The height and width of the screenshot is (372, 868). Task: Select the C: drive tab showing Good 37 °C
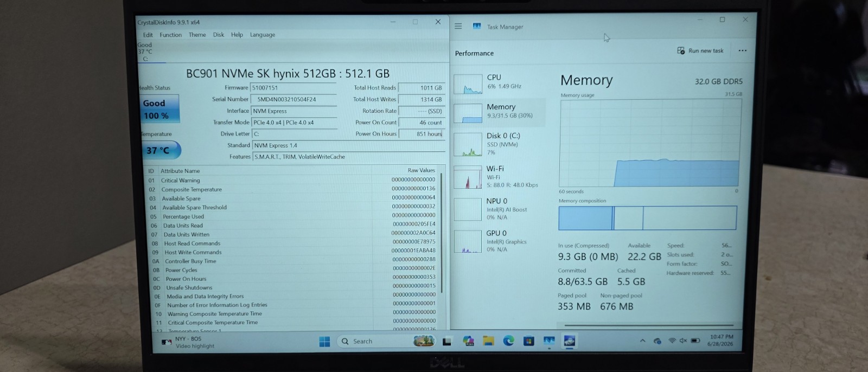[x=151, y=52]
